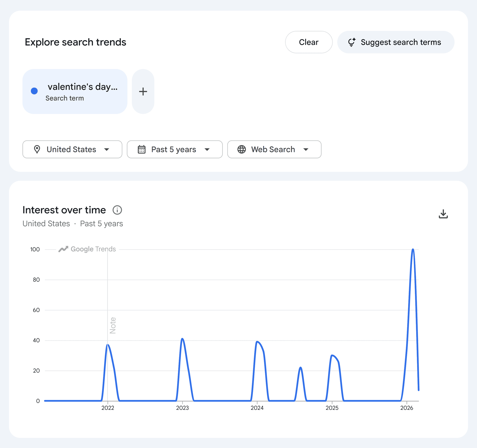Viewport: 477px width, 448px height.
Task: Click the info icon next to Interest over time
Action: [117, 210]
